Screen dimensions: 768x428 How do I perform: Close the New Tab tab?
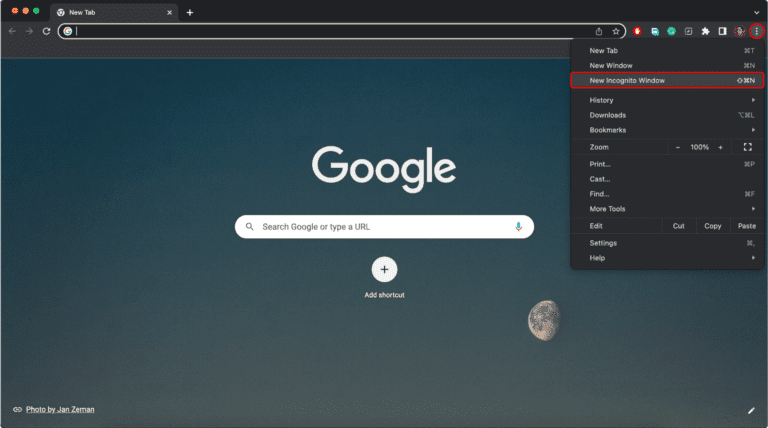tap(169, 13)
